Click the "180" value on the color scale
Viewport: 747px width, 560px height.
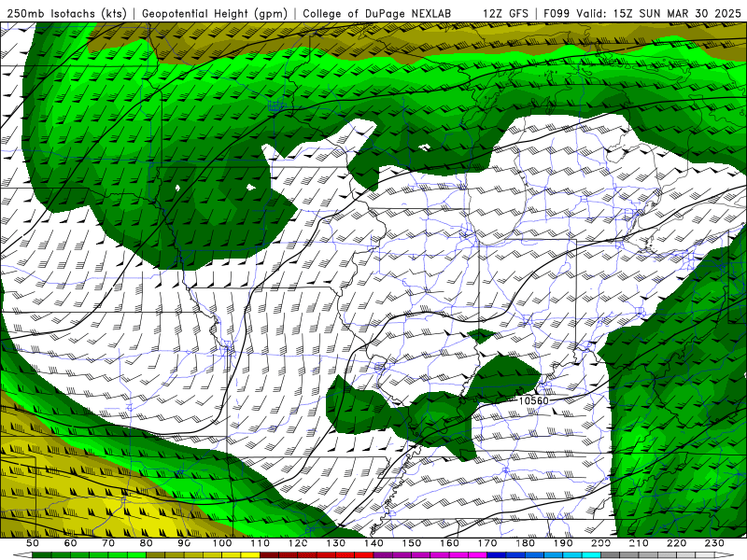[x=526, y=543]
